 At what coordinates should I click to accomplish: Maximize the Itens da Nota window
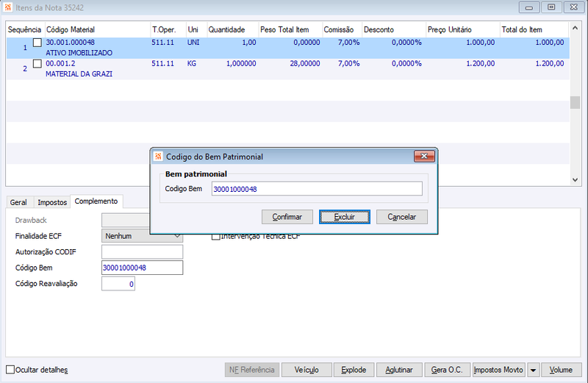pyautogui.click(x=551, y=7)
